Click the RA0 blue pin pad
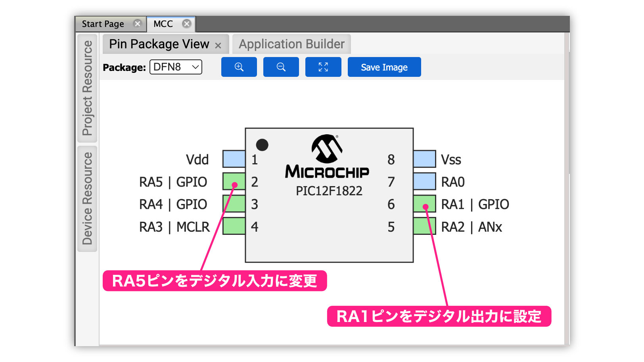Screen dimensions: 644x362 (425, 181)
